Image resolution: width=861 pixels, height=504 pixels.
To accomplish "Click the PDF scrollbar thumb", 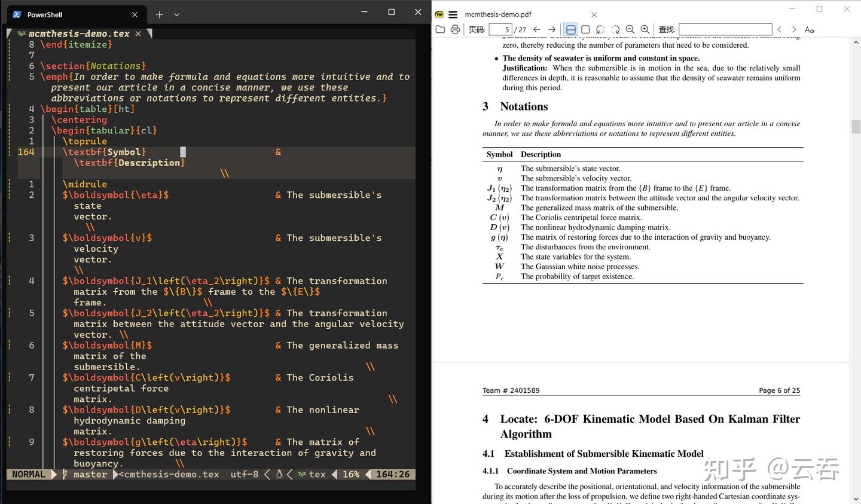I will click(x=855, y=126).
